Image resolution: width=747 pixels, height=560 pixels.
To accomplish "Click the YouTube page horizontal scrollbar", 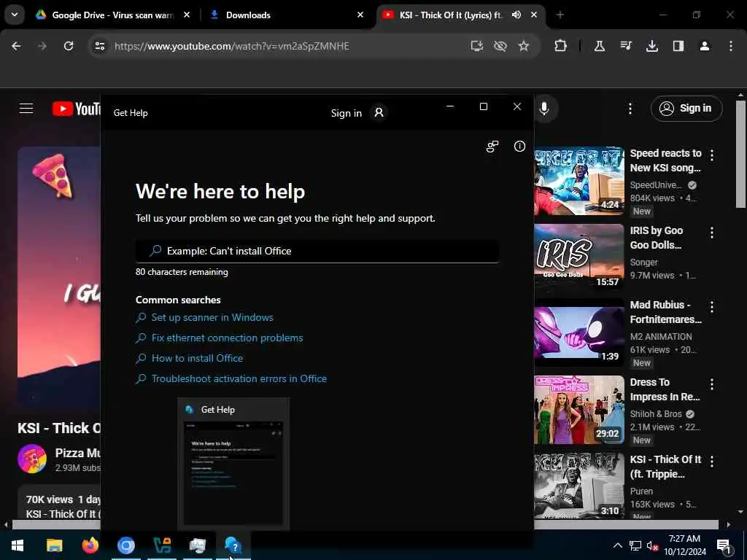I will [365, 524].
